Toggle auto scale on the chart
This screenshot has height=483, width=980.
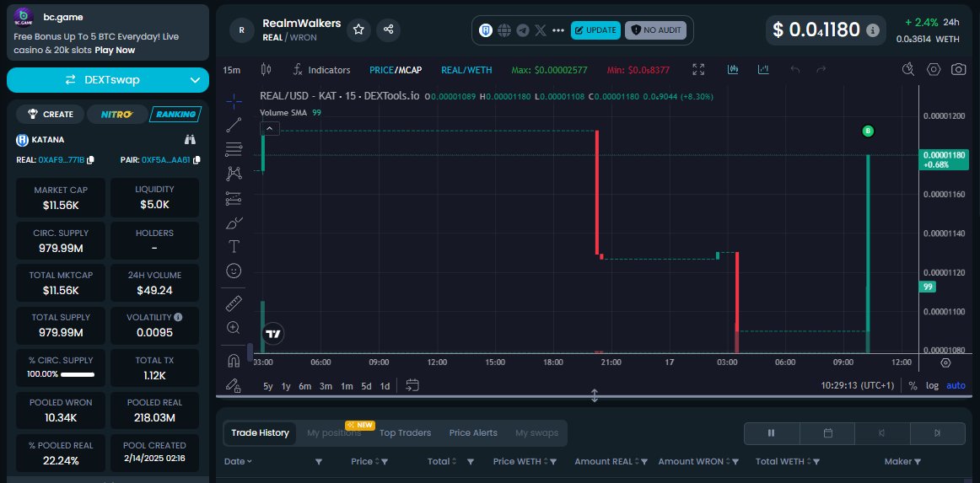956,385
